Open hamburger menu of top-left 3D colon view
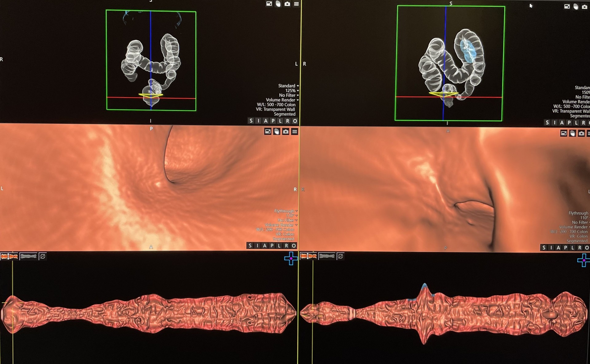 pyautogui.click(x=296, y=4)
